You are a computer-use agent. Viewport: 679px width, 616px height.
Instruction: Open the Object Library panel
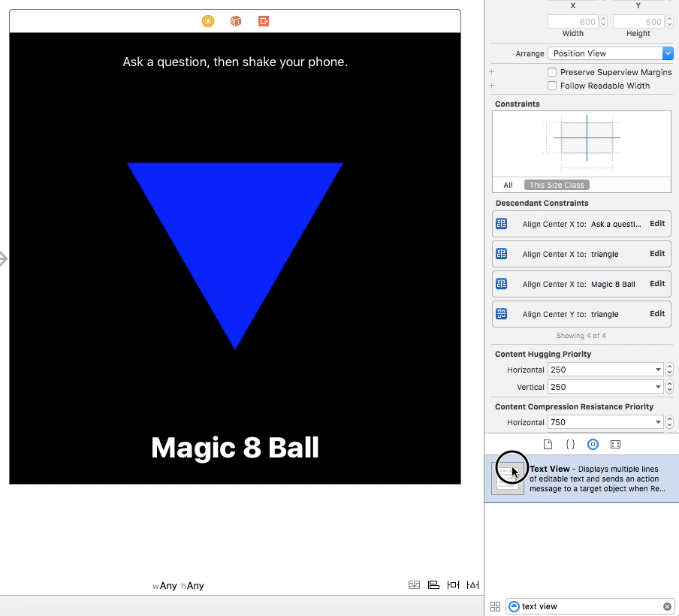pyautogui.click(x=593, y=444)
